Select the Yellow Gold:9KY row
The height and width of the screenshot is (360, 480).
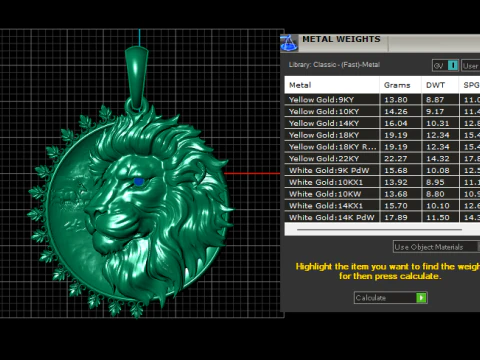[x=382, y=100]
